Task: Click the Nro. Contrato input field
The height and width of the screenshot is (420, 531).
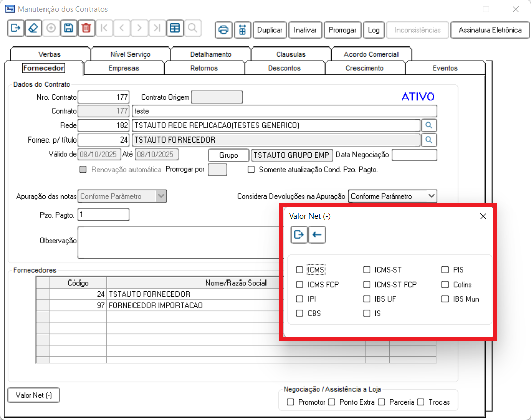Action: pos(104,97)
